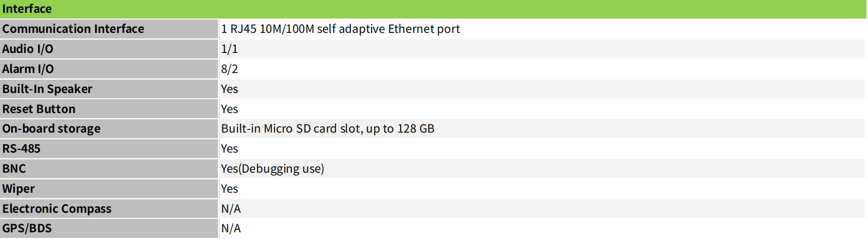This screenshot has width=868, height=239.
Task: Click the Yes value for Reset Button
Action: 229,109
